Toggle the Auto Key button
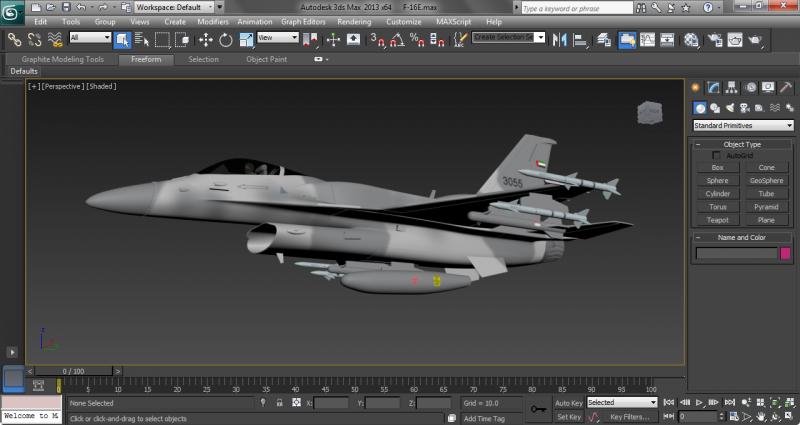The image size is (800, 425). 568,403
